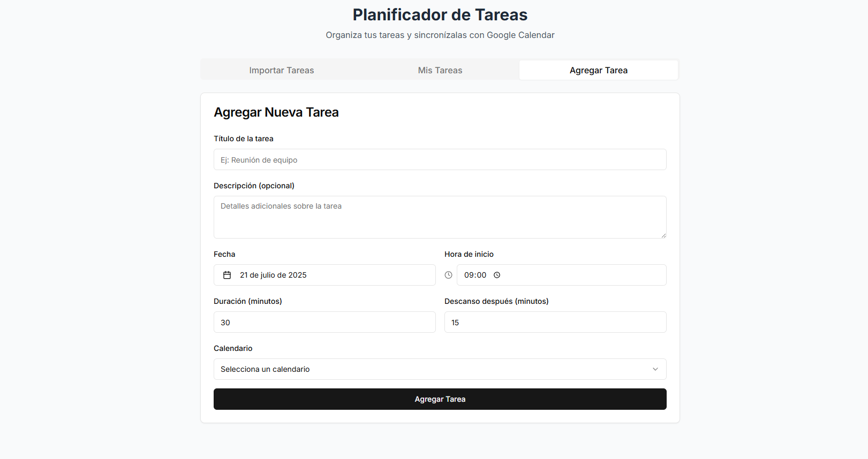
Task: Click the Duración (minutos) field showing 30
Action: [x=324, y=322]
